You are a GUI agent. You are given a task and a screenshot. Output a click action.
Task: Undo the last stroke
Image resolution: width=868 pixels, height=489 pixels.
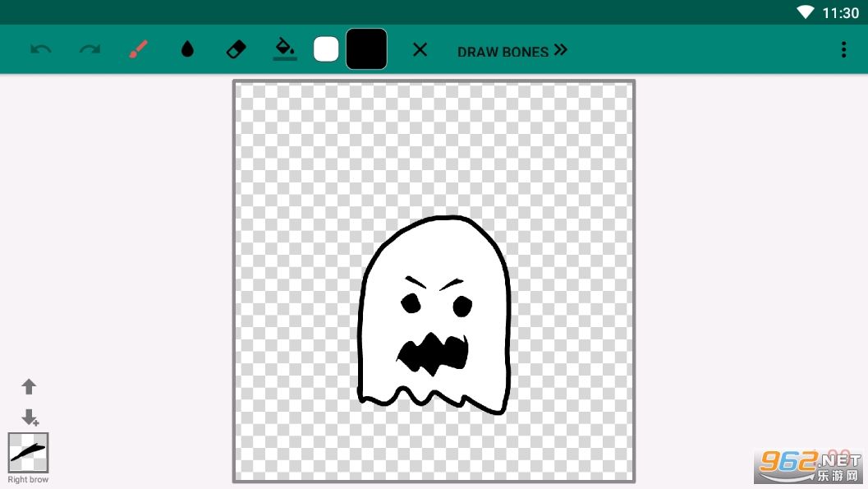point(40,49)
